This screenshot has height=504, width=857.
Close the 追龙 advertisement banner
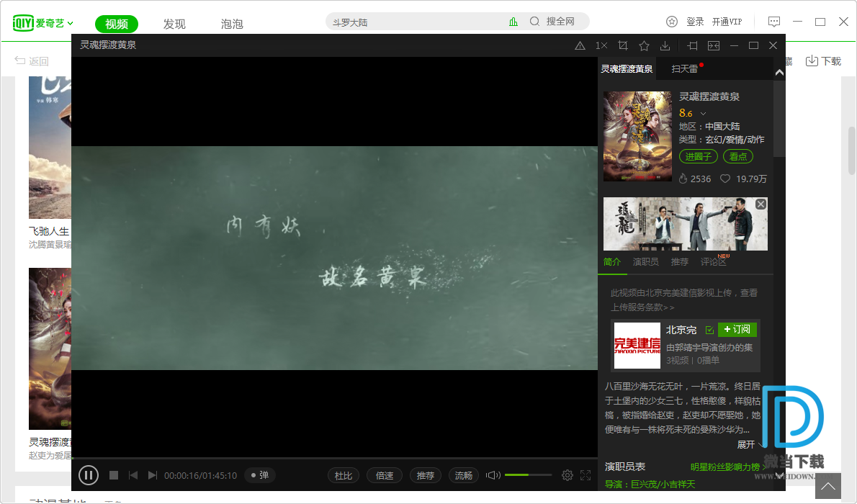coord(760,204)
